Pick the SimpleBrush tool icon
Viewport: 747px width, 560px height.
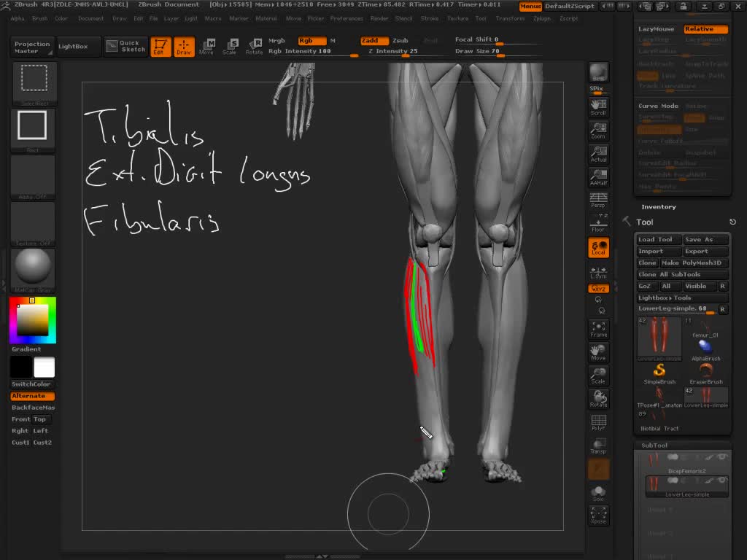coord(659,373)
